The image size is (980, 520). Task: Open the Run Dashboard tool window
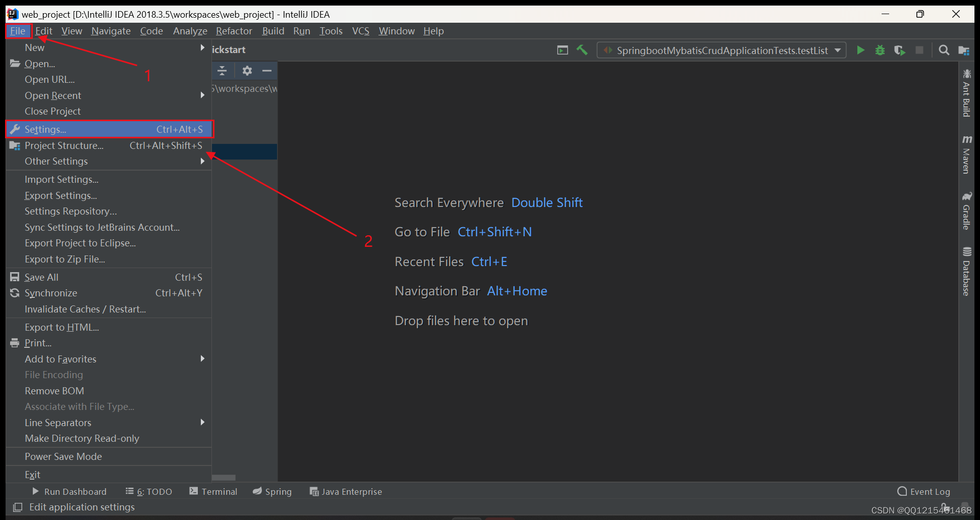click(x=69, y=491)
